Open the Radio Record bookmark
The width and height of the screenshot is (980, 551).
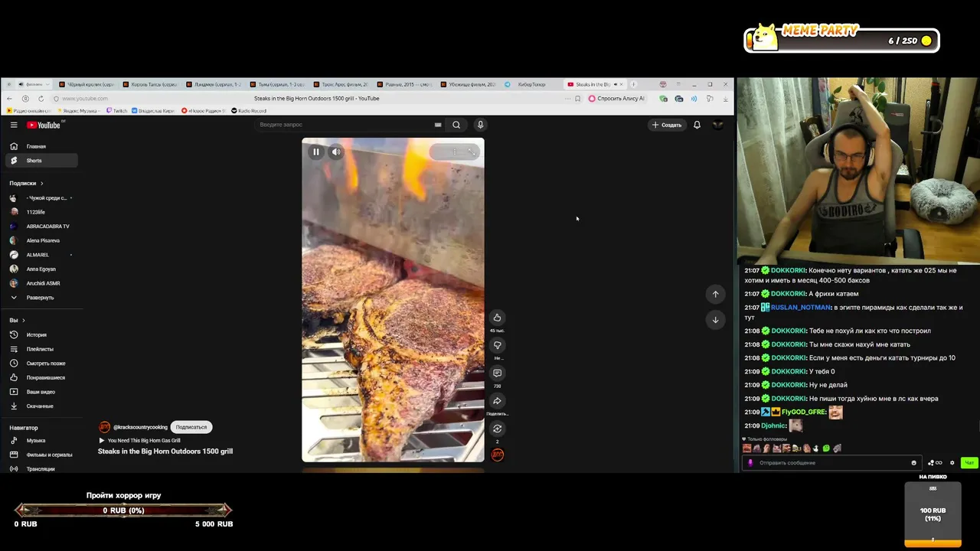(249, 111)
